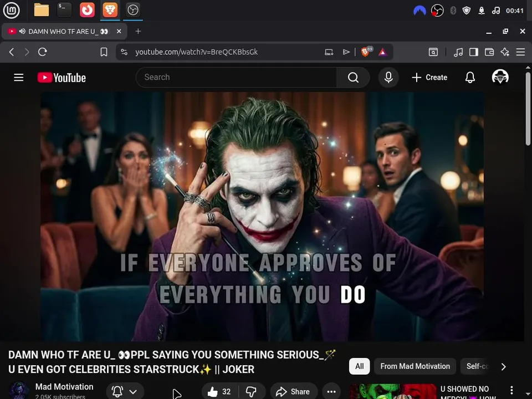Open the Brave Rewards triangle icon

pyautogui.click(x=383, y=52)
